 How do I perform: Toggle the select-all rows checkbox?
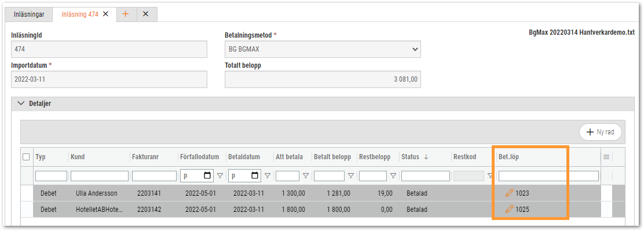pyautogui.click(x=26, y=157)
